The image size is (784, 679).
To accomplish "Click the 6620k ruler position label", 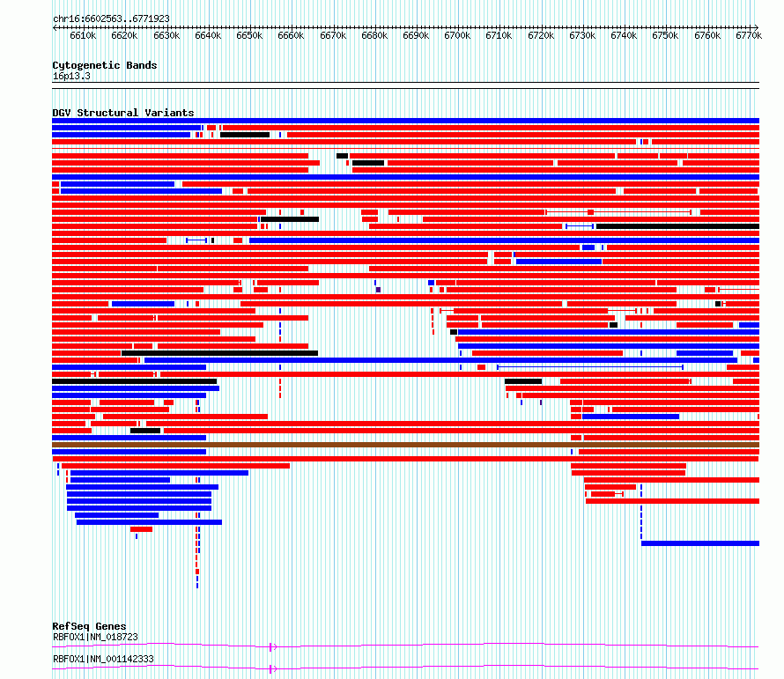I will [124, 35].
